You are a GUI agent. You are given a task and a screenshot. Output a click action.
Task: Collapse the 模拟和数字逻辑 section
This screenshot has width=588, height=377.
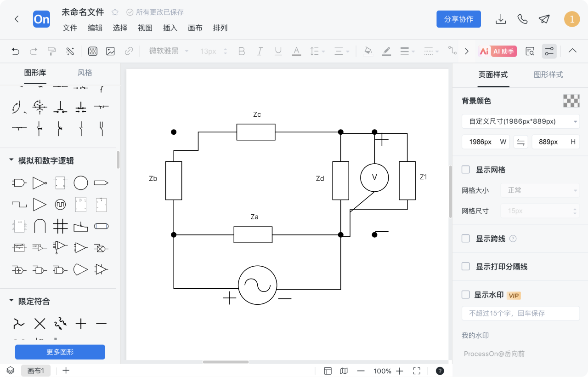point(11,160)
